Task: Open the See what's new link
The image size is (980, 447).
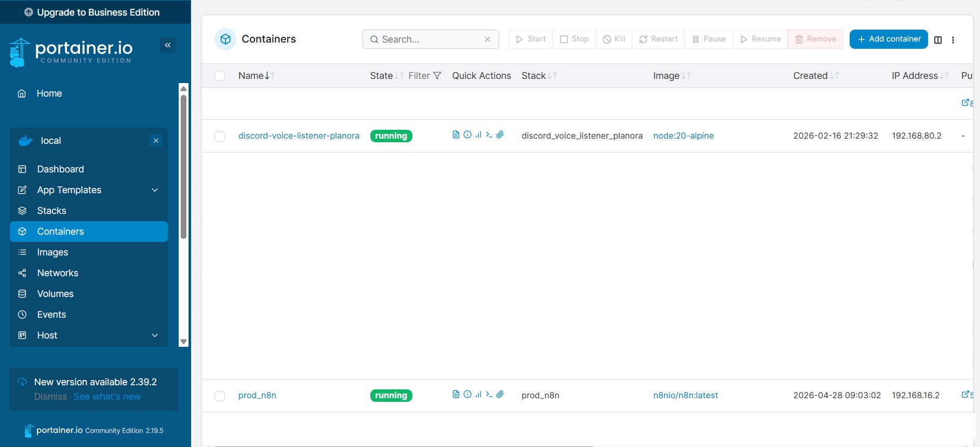Action: (107, 397)
